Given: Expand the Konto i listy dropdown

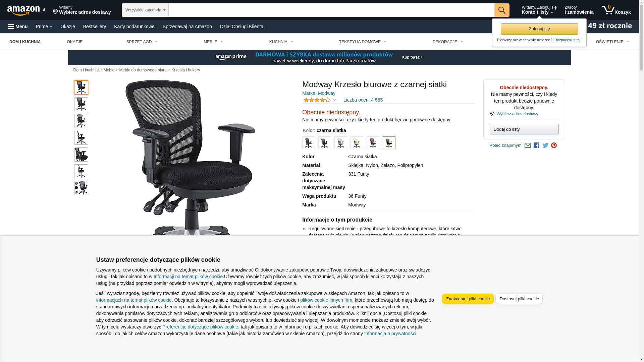Looking at the screenshot, I should (x=539, y=10).
